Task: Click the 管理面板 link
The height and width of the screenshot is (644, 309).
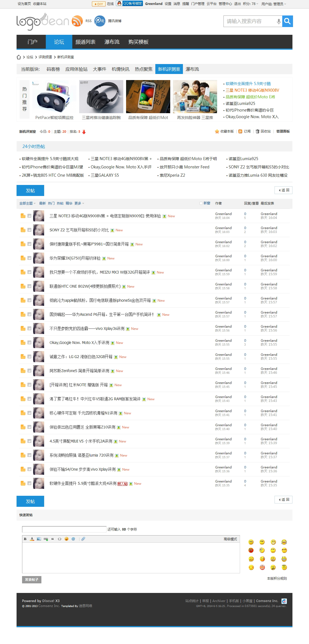Action: 283,131
